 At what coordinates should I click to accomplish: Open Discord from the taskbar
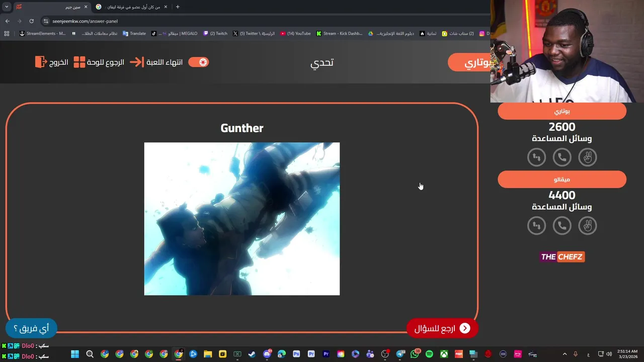tap(267, 354)
